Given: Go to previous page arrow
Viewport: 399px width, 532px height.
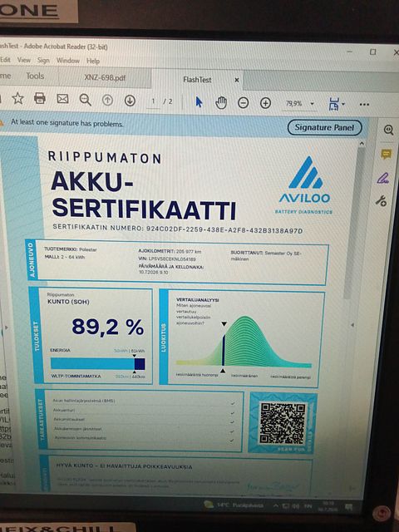Looking at the screenshot, I should tap(107, 101).
